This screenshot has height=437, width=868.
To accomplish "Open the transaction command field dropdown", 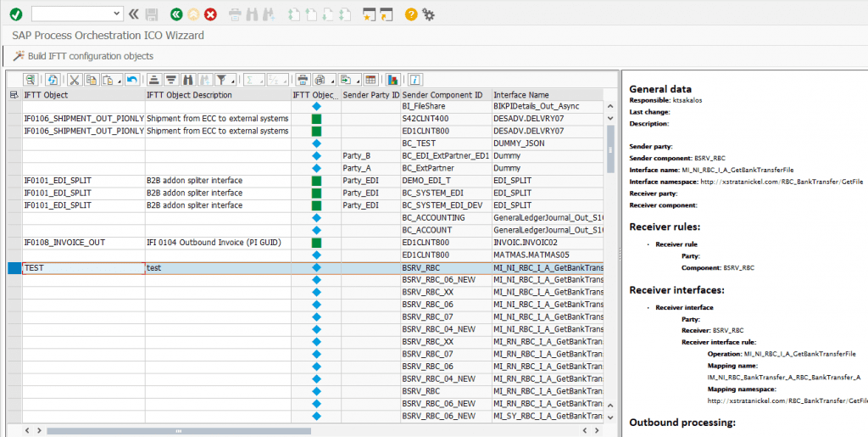I will coord(117,14).
